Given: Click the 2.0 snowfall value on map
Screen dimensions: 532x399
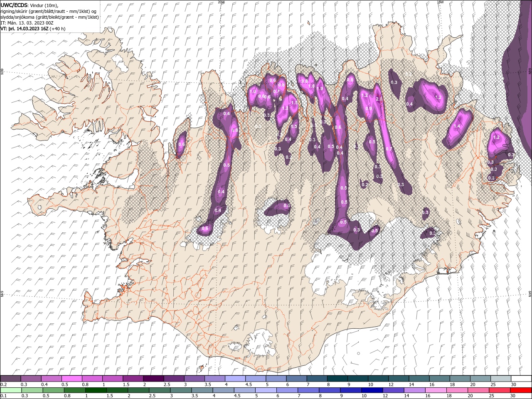Looking at the screenshot, I should point(379,99).
